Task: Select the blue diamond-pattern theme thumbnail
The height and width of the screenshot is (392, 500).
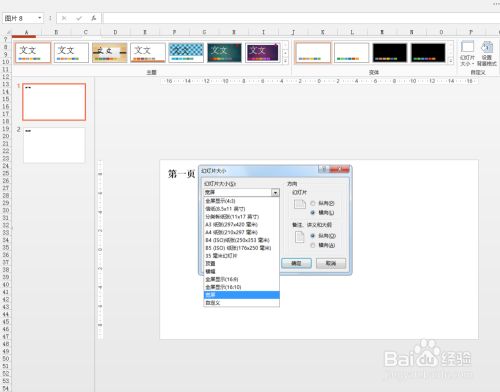Action: point(186,53)
